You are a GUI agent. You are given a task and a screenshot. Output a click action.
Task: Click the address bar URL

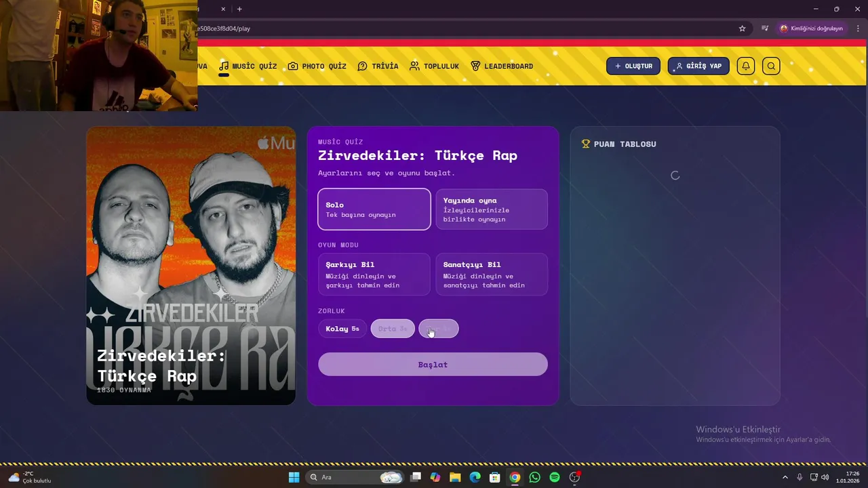pos(224,28)
